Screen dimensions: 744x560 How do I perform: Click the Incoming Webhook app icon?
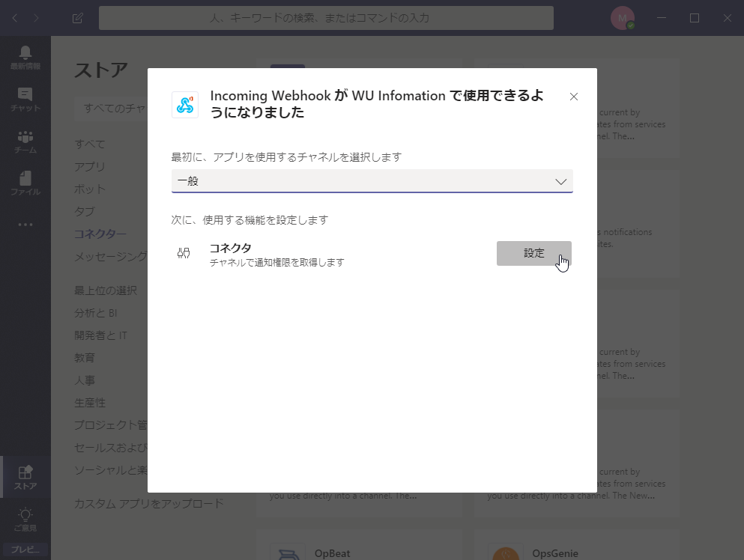tap(185, 105)
